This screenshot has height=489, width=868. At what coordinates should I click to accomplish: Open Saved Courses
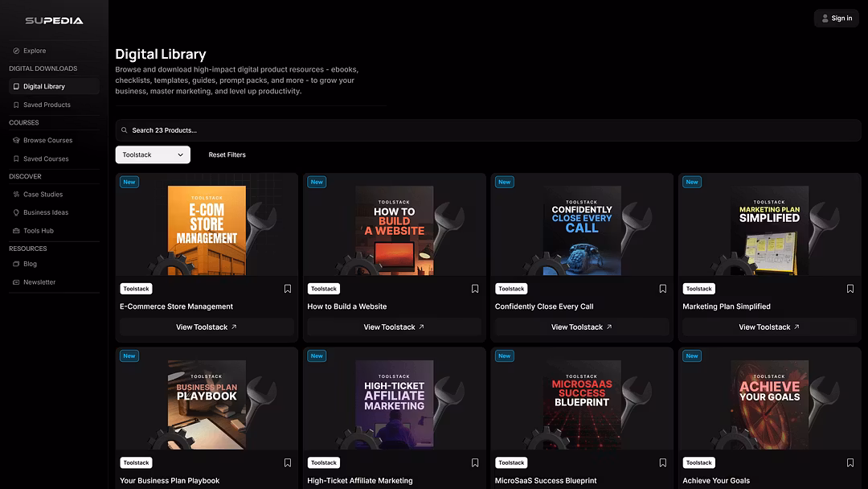click(x=55, y=158)
